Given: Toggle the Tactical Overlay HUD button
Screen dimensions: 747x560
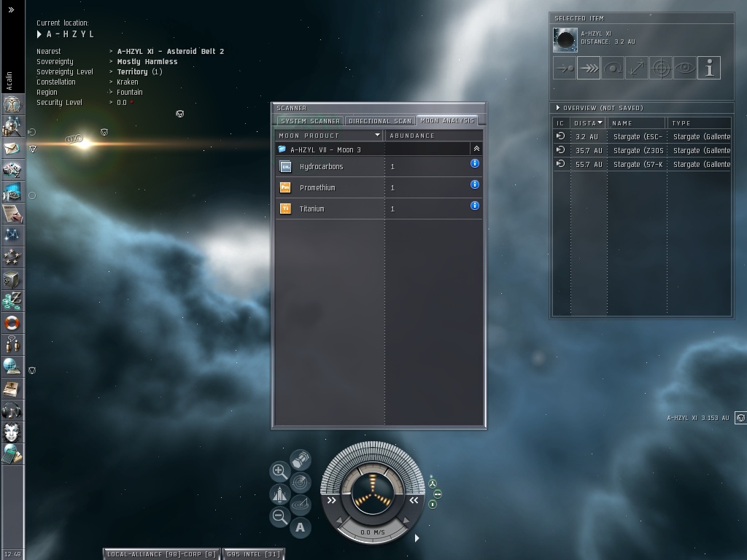Looking at the screenshot, I should coord(300,505).
